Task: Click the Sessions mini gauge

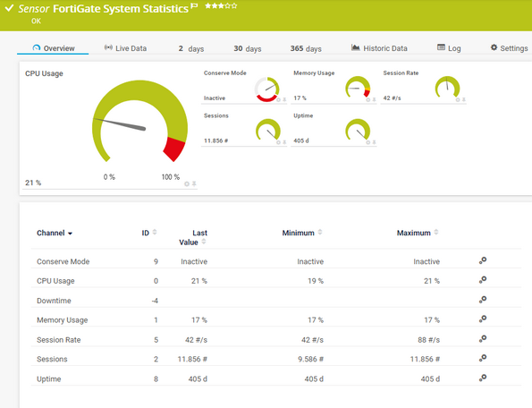Action: pos(268,130)
